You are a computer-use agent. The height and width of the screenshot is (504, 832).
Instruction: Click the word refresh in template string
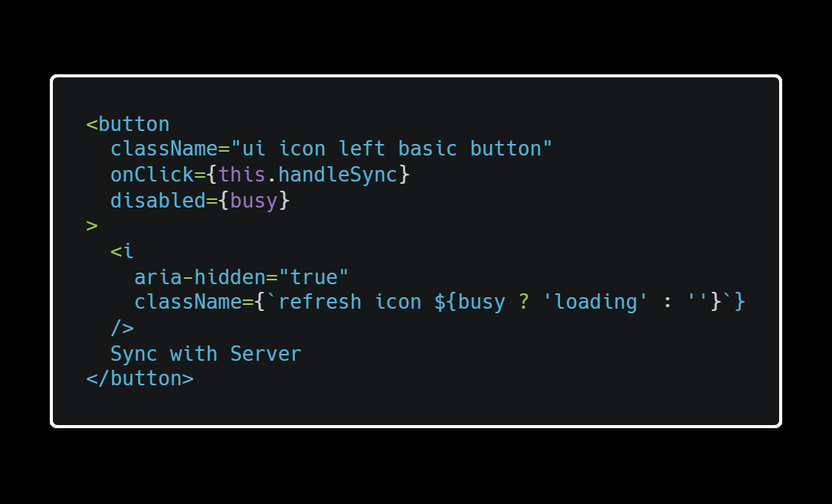[x=319, y=302]
